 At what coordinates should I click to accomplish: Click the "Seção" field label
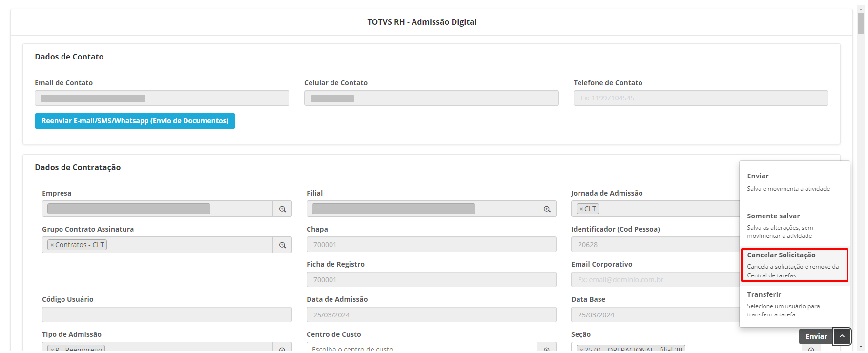(x=581, y=334)
